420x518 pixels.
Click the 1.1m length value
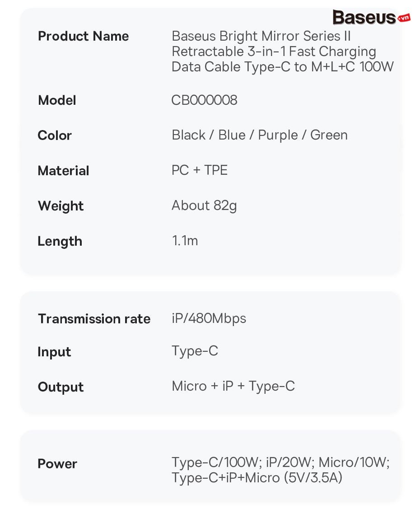185,241
